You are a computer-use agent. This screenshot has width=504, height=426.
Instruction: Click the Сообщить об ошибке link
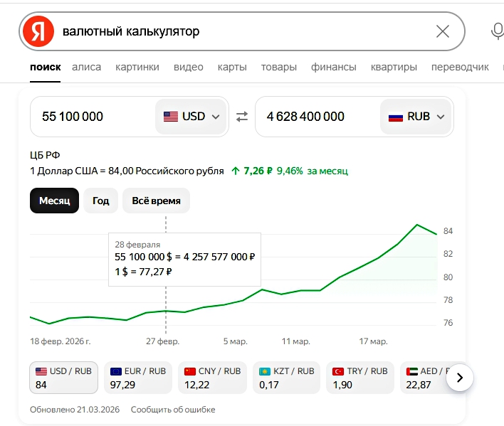pos(173,410)
